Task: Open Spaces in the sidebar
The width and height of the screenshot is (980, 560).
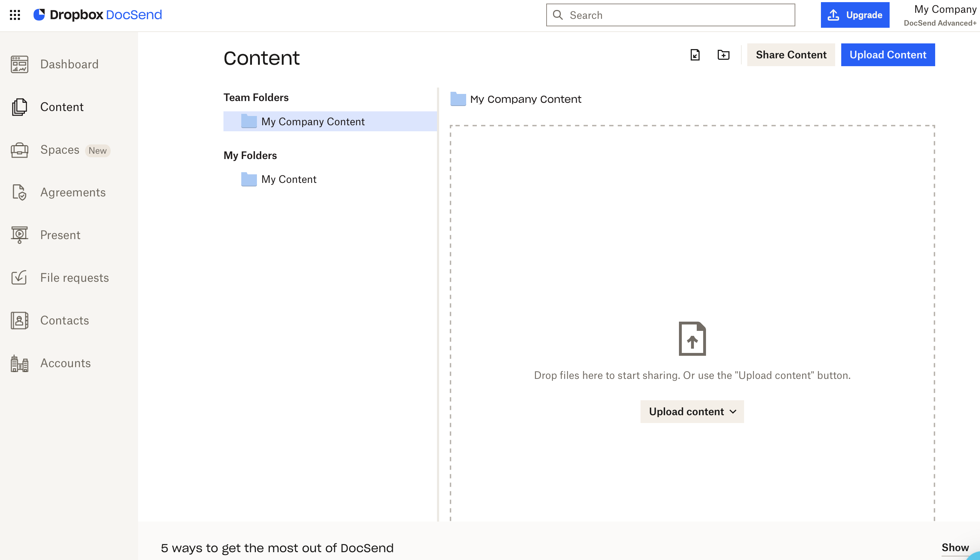Action: tap(60, 150)
